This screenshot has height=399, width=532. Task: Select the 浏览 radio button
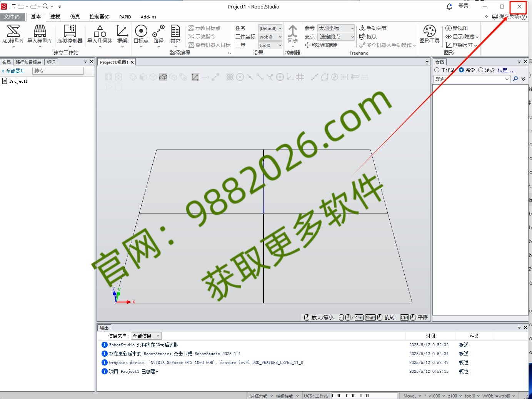click(x=480, y=70)
